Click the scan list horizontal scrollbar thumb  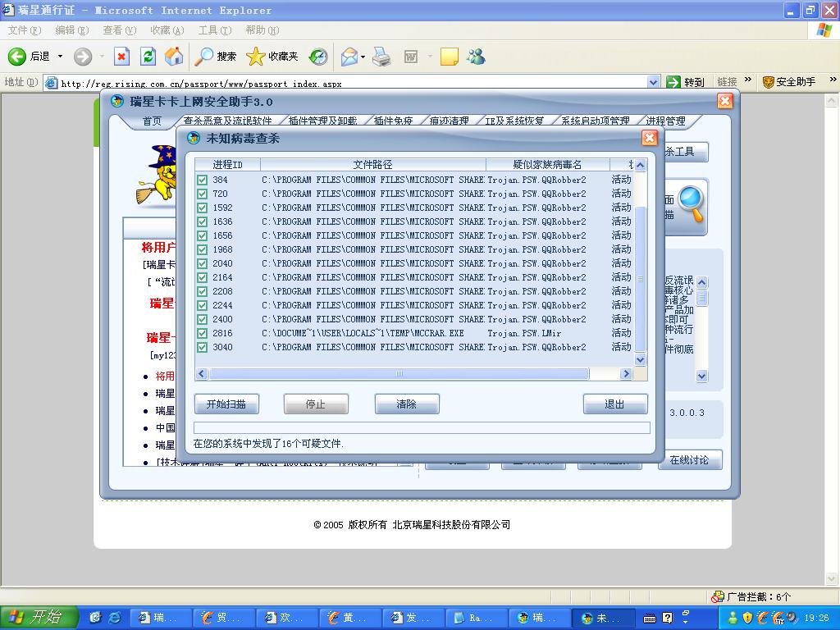[399, 374]
